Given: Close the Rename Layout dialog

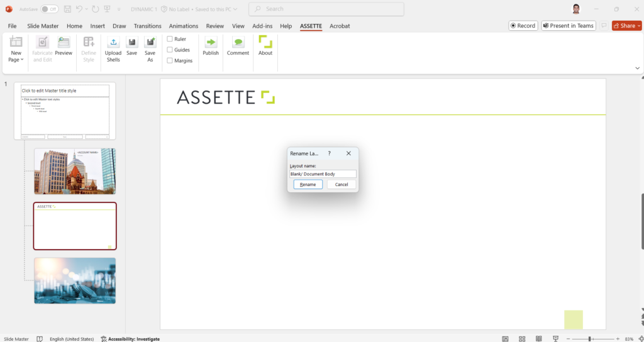Looking at the screenshot, I should click(x=348, y=153).
